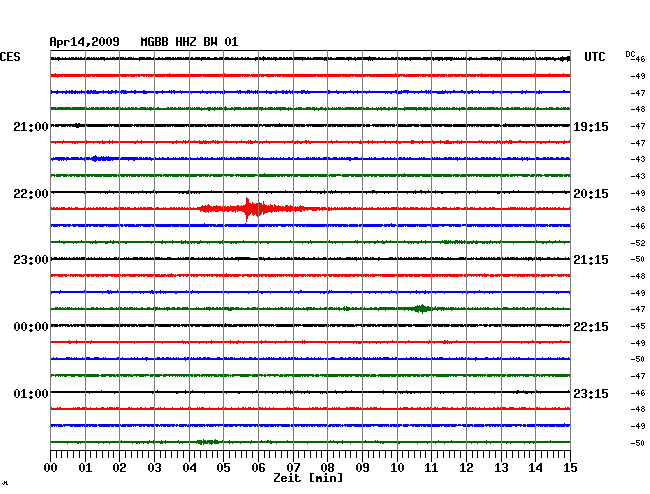Click the 00:00 local time label
This screenshot has height=494, width=650.
[x=31, y=327]
